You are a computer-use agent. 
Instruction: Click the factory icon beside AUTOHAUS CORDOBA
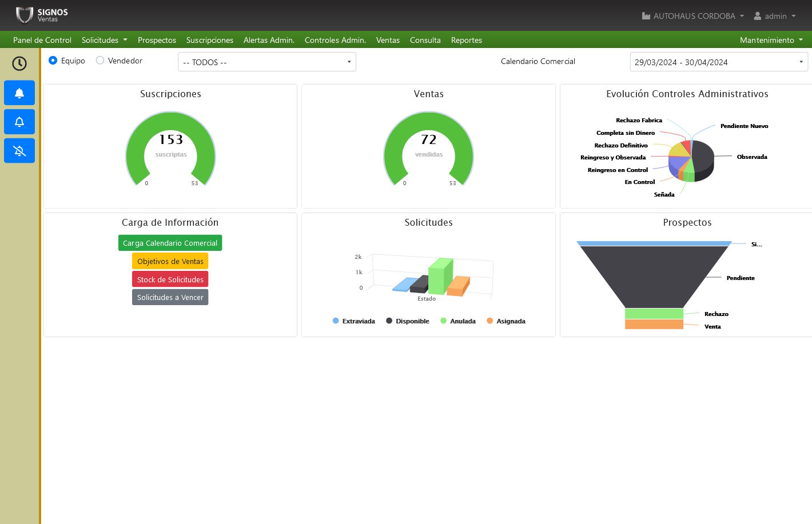646,16
